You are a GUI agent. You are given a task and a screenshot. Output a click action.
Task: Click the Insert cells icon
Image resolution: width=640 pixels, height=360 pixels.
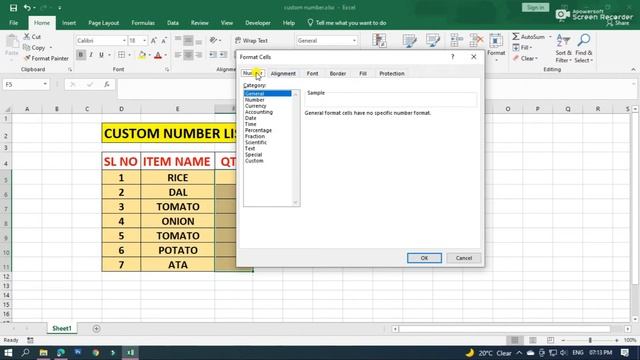click(x=456, y=40)
